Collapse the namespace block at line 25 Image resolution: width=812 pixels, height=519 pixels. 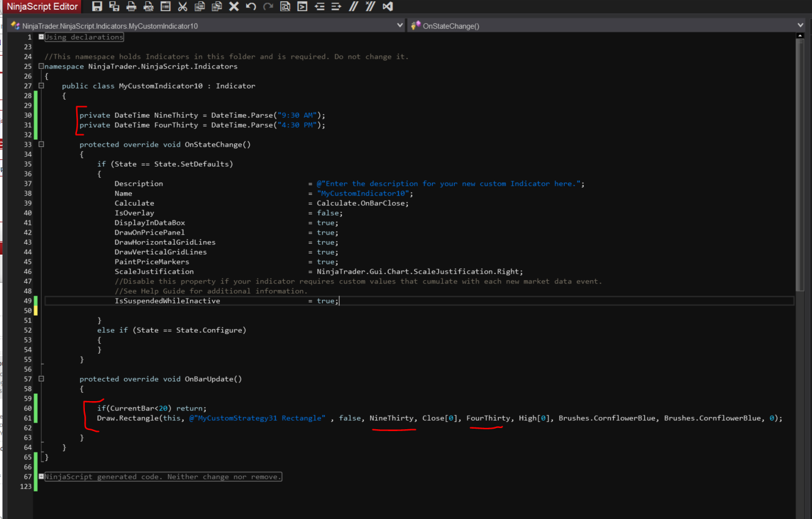[41, 67]
